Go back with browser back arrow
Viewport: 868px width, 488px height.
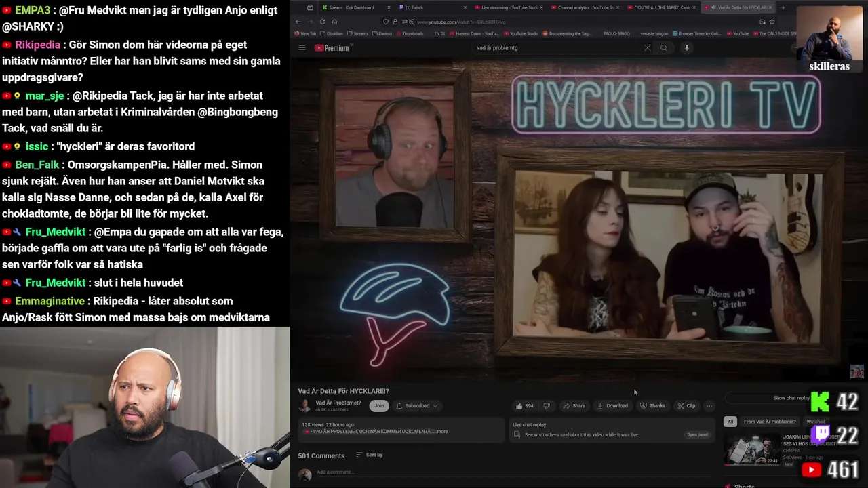(298, 22)
